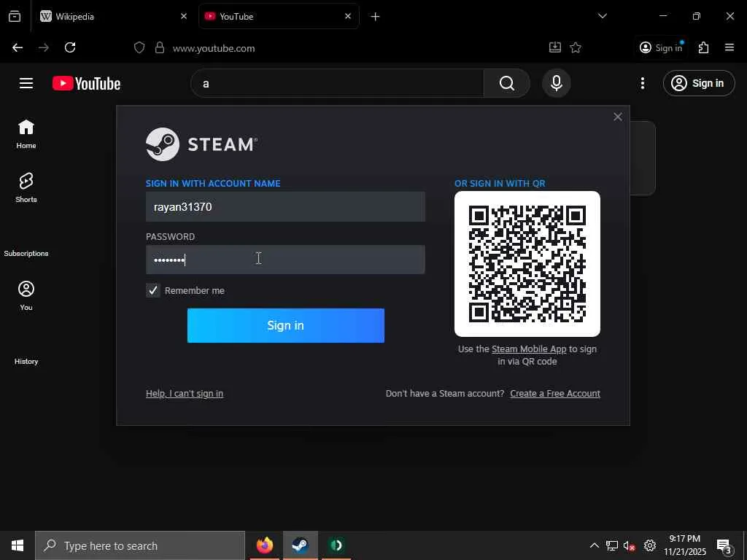The image size is (747, 560).
Task: Select the YouTube browser tab
Action: (278, 16)
